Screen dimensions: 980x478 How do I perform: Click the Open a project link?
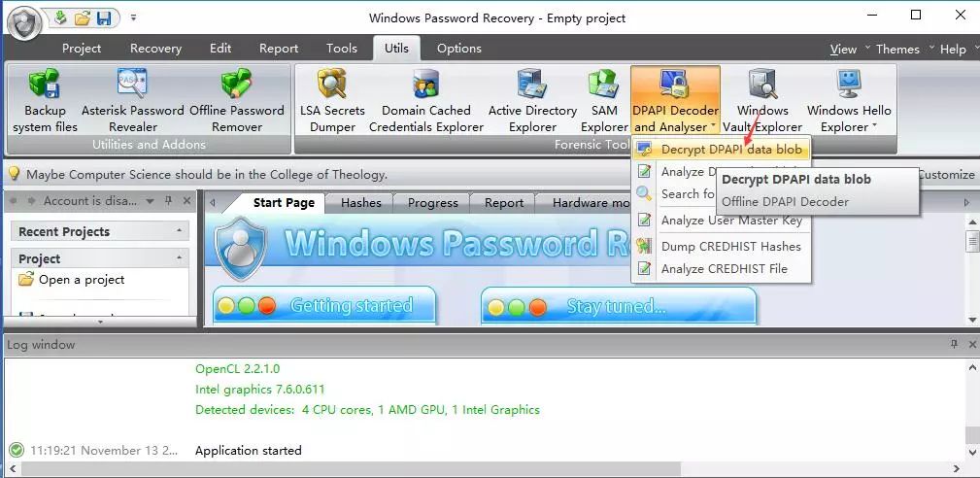[x=82, y=279]
